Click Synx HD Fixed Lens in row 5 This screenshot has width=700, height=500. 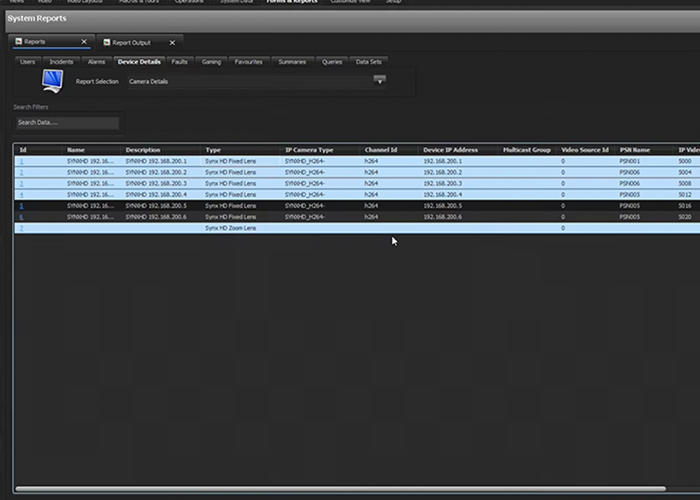click(231, 206)
